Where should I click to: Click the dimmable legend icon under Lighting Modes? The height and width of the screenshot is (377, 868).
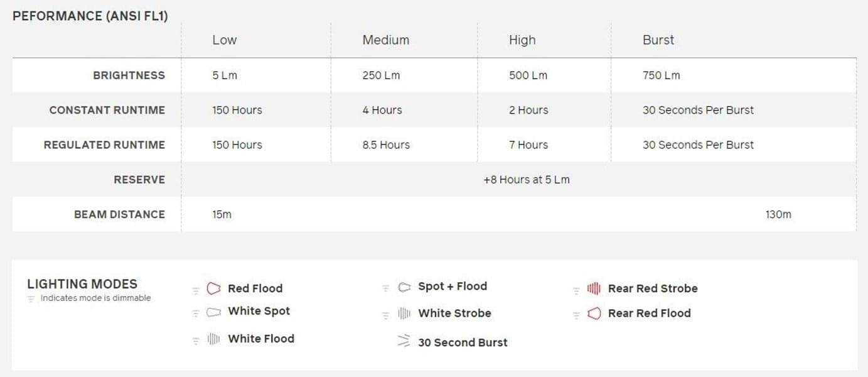[31, 299]
